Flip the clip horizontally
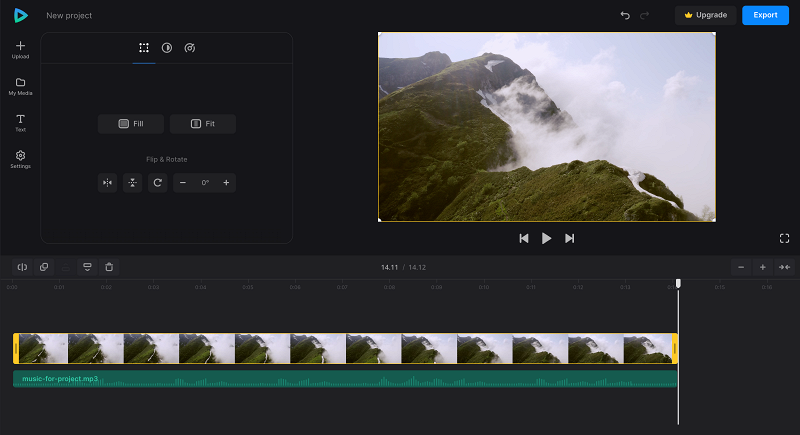Screen dimensions: 800x435 [108, 183]
